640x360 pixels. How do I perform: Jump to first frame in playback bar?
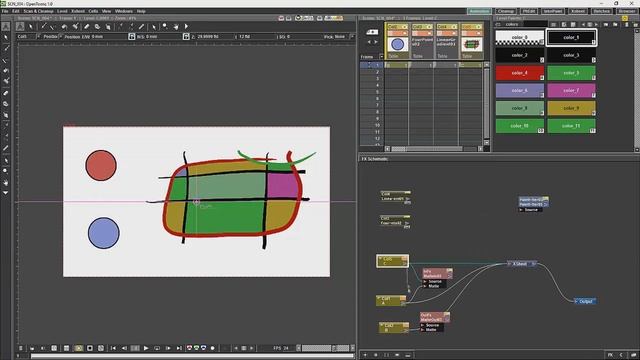(x=113, y=348)
